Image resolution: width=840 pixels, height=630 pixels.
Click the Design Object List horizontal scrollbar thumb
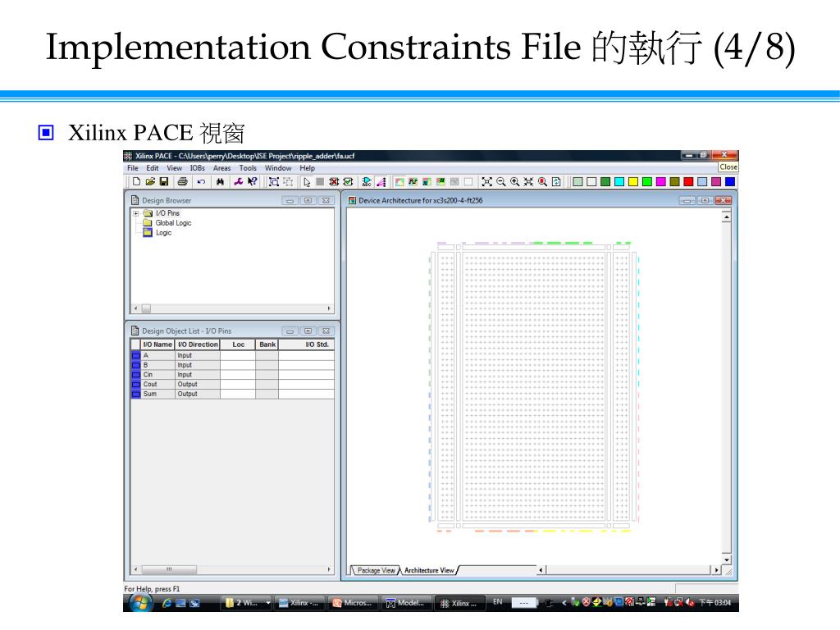(169, 569)
